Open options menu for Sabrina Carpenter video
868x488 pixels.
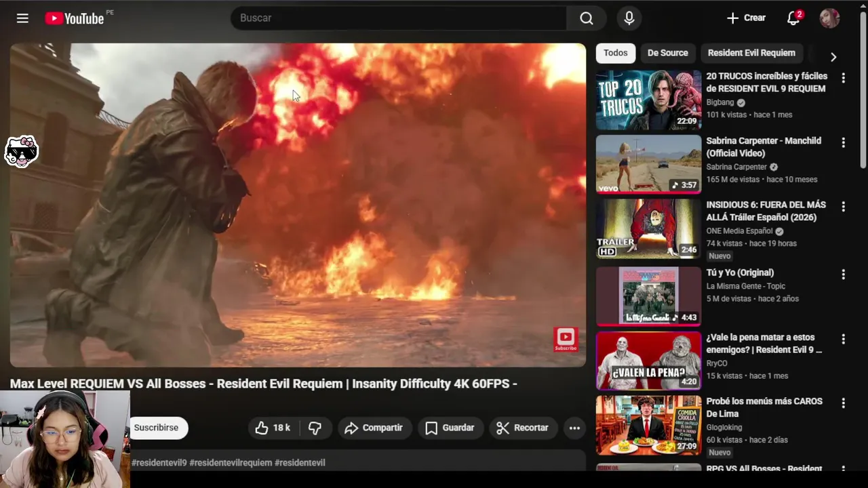[843, 142]
